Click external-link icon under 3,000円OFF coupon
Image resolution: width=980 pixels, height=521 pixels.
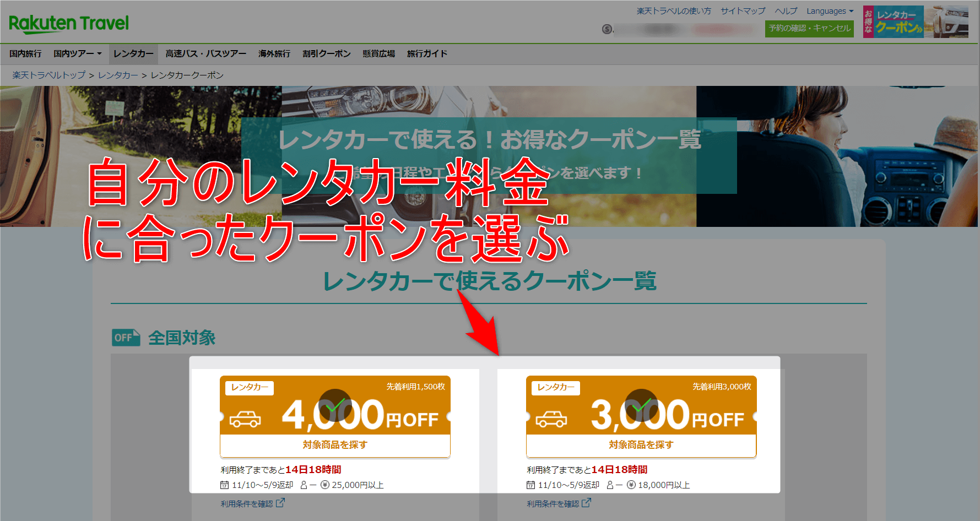point(587,503)
